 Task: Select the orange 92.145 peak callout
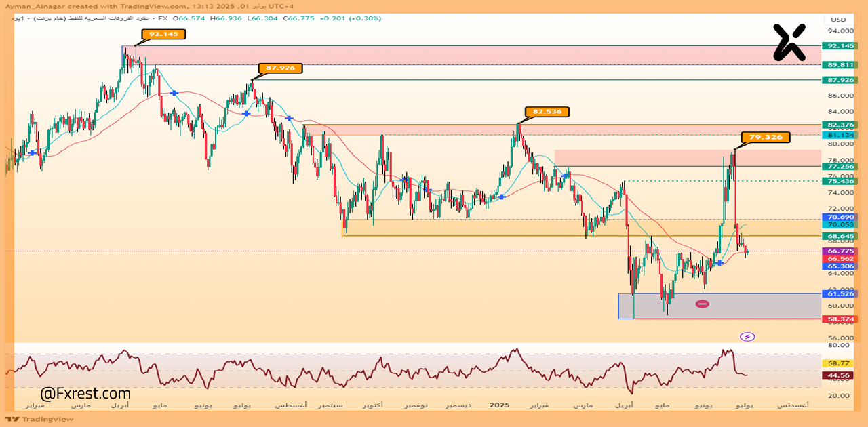tap(163, 33)
